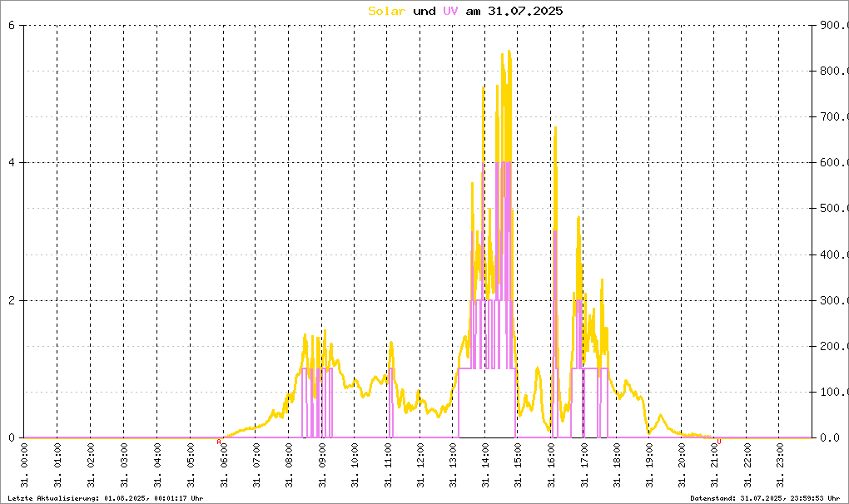Viewport: 849px width, 504px height.
Task: Click time axis label '31. 00:00'
Action: [x=24, y=466]
